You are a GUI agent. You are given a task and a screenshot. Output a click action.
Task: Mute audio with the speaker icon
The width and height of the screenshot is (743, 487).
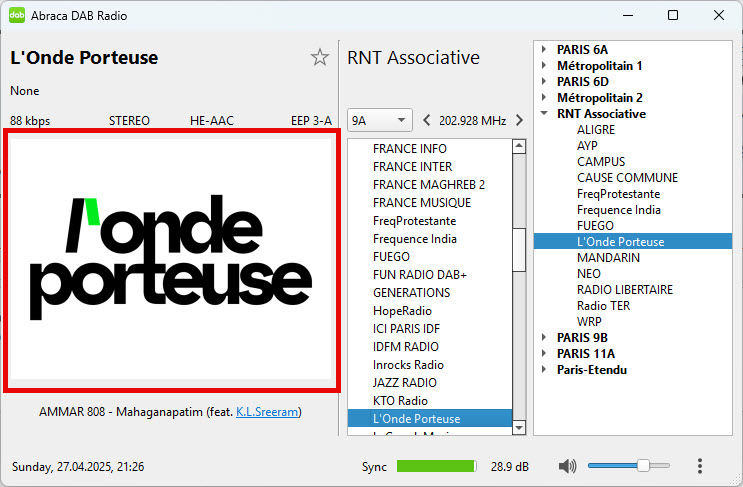point(567,466)
